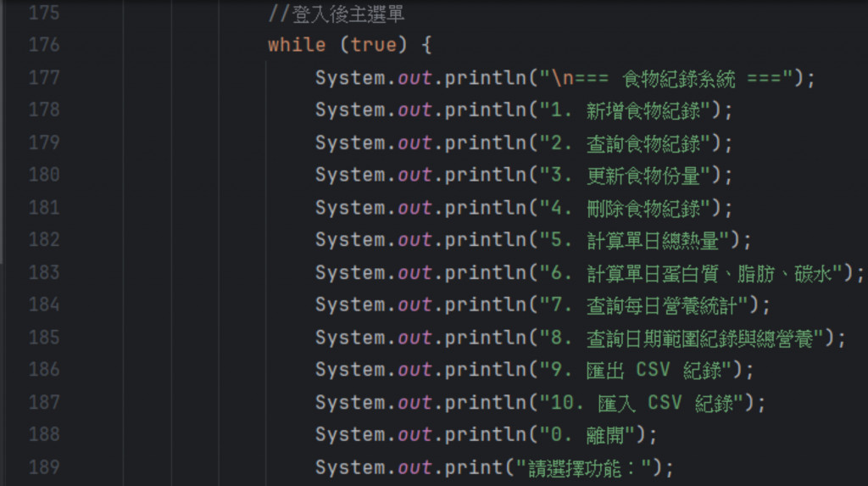This screenshot has width=868, height=486.
Task: Click line number 188 in the gutter
Action: point(44,434)
